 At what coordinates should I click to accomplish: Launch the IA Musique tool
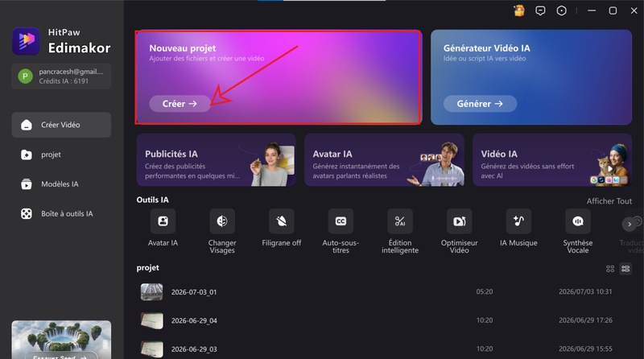click(518, 221)
